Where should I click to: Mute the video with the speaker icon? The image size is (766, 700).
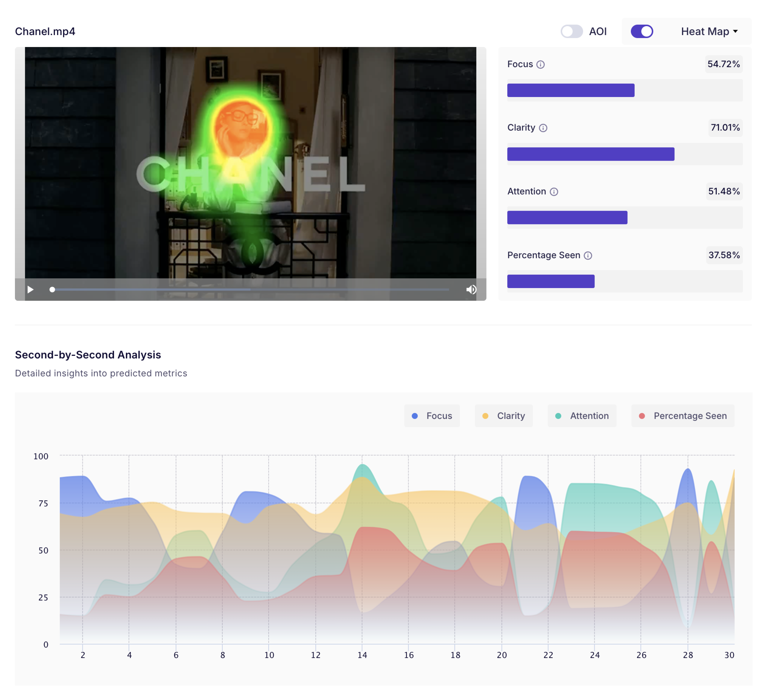[x=471, y=289]
